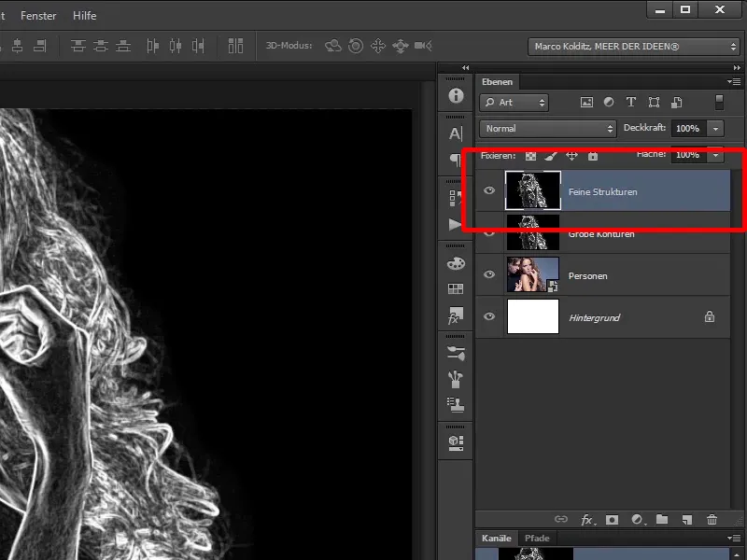Delete layer with the trash icon
Image resolution: width=747 pixels, height=560 pixels.
coord(712,520)
